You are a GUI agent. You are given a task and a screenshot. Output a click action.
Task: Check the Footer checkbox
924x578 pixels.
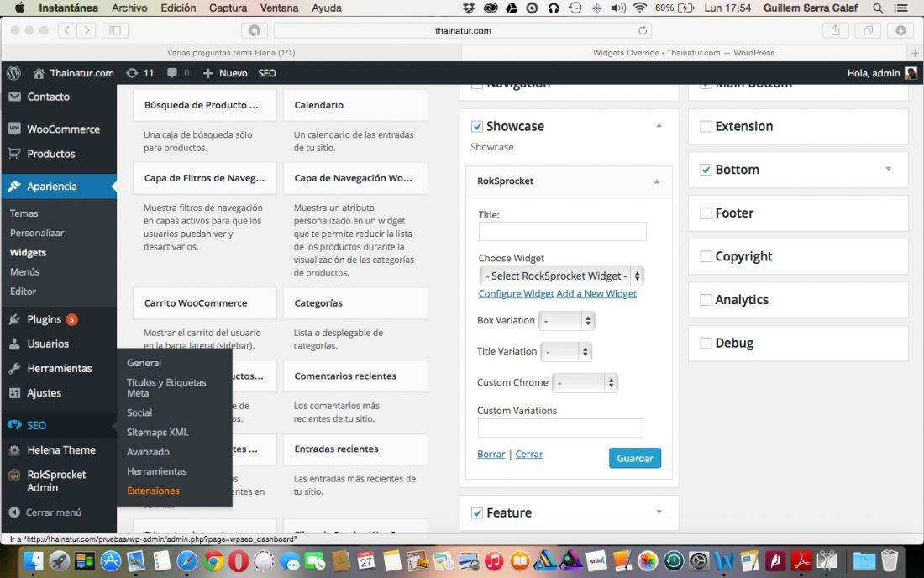point(706,213)
